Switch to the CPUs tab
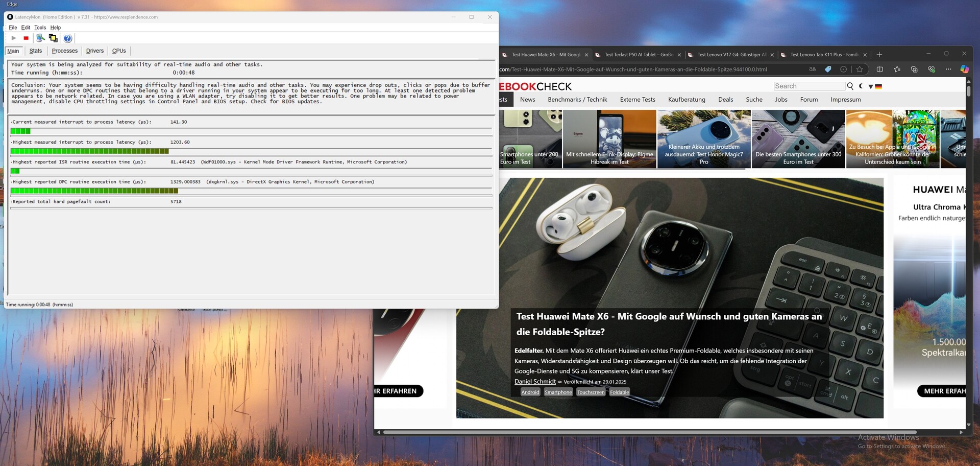The width and height of the screenshot is (980, 466). (119, 51)
